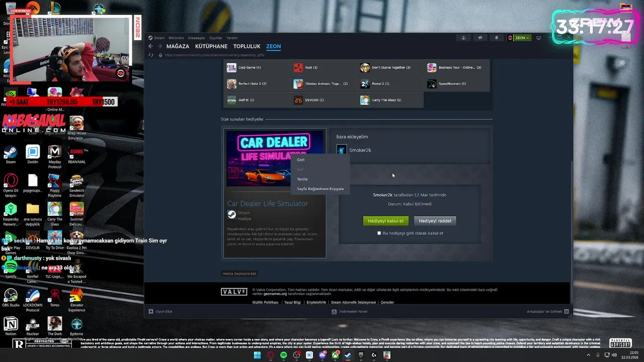Click the Rust inventory icon
644x362 pixels.
click(298, 67)
